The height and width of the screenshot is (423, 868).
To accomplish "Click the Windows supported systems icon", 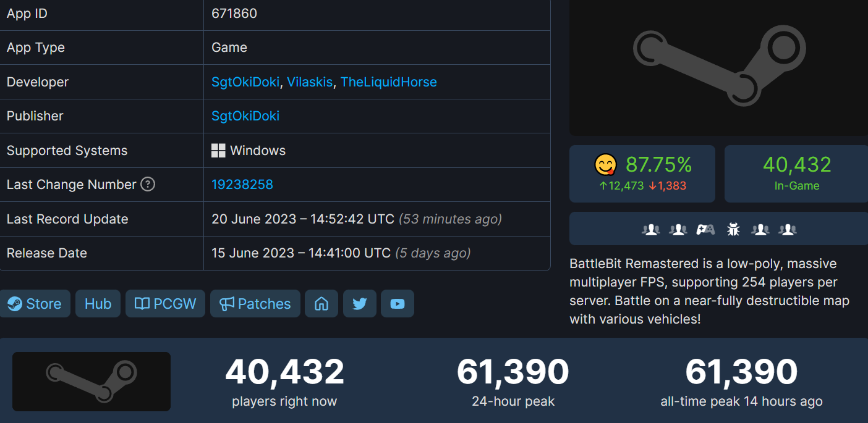I will click(x=217, y=149).
